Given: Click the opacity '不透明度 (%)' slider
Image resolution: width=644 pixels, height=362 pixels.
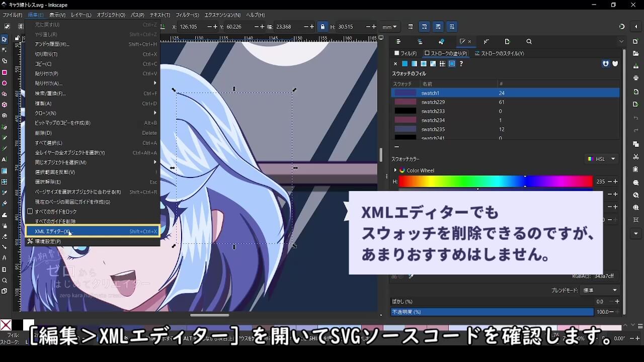Looking at the screenshot, I should (x=493, y=312).
